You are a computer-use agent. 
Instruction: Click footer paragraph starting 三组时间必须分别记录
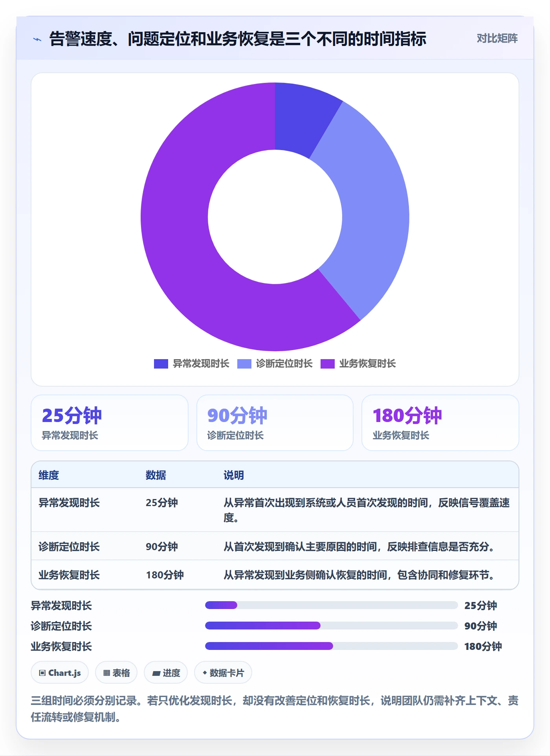[x=275, y=709]
